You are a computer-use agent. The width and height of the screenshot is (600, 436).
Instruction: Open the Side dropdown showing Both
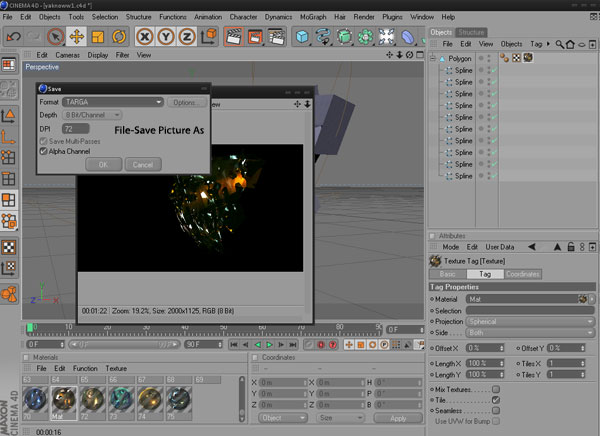point(530,333)
